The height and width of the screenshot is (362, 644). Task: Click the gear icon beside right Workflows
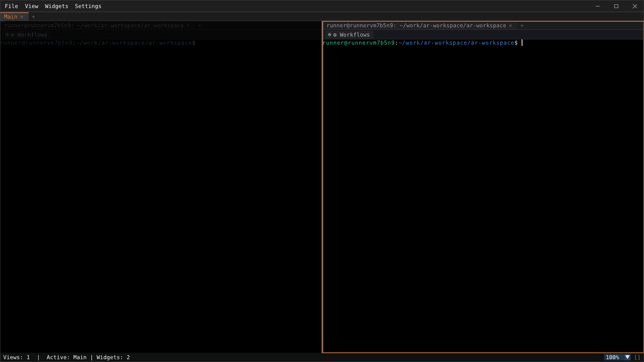click(335, 35)
